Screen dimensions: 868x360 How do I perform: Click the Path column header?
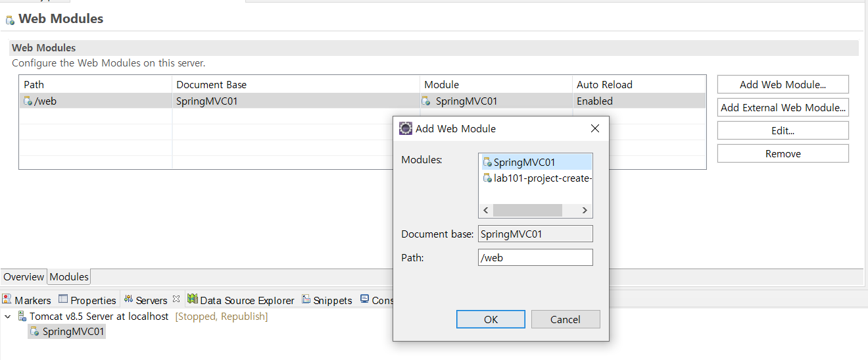(x=96, y=84)
